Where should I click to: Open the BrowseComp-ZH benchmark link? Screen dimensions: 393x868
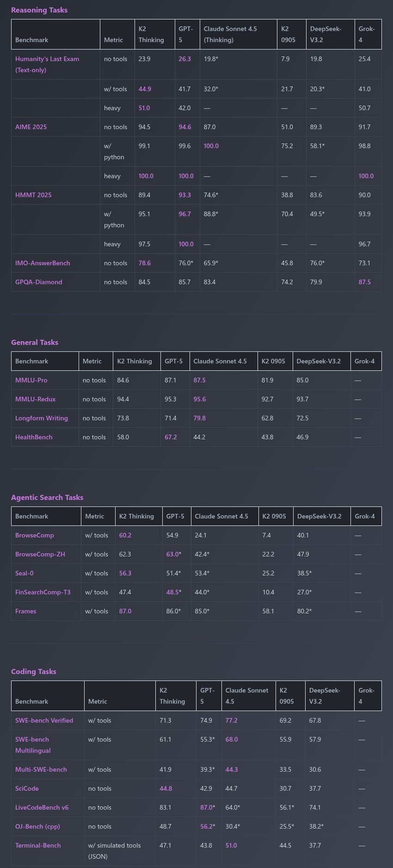(40, 555)
